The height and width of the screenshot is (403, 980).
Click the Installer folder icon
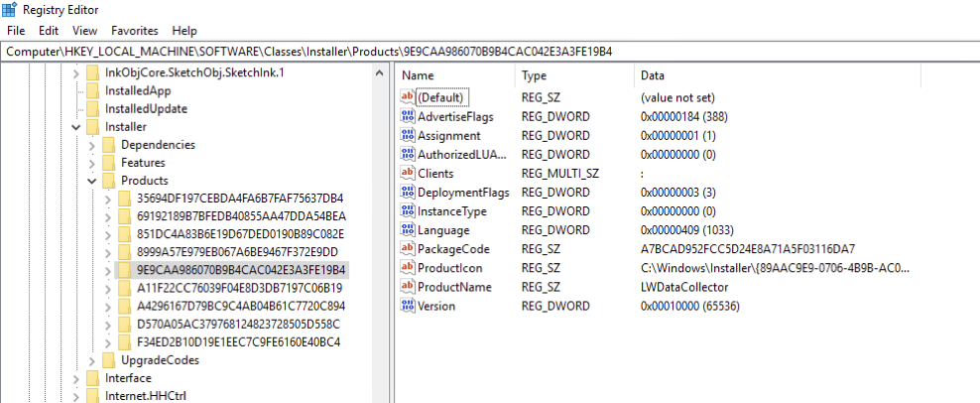pyautogui.click(x=92, y=127)
